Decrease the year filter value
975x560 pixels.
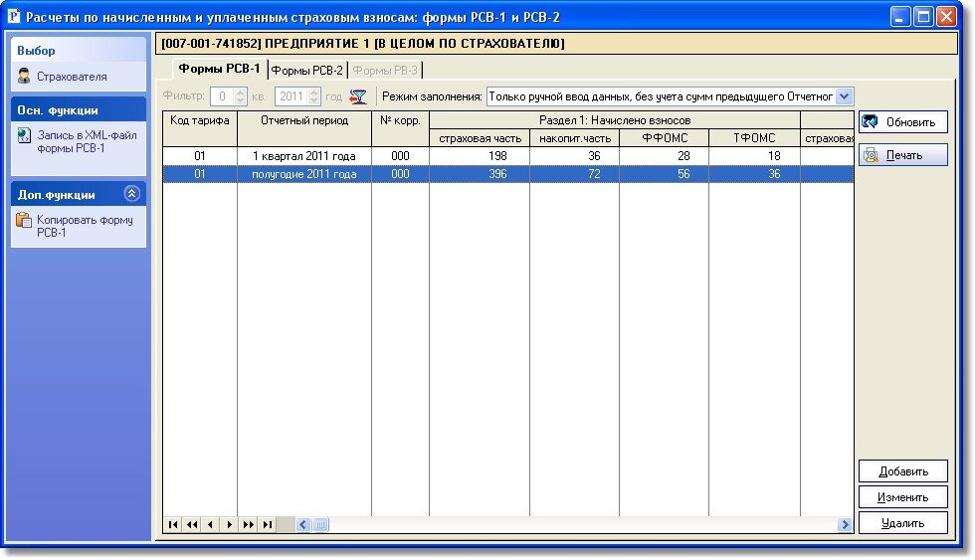click(x=314, y=100)
